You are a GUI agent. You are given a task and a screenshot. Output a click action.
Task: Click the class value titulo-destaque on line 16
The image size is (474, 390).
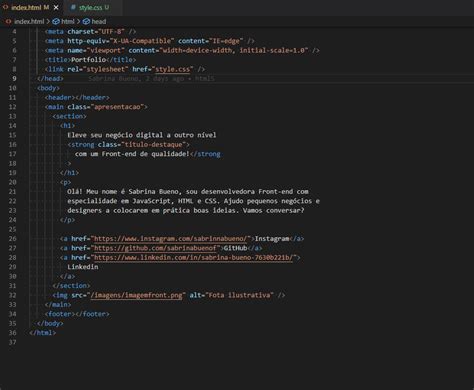point(153,144)
